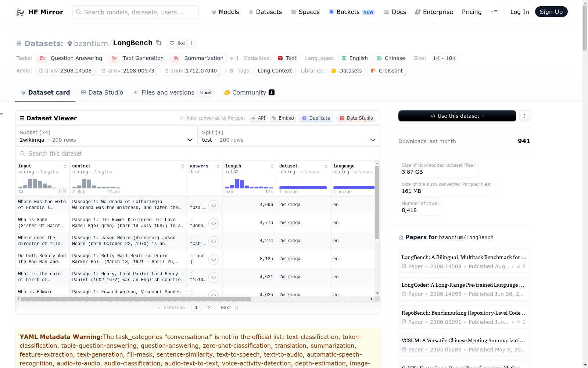Click the table's scroll-left arrow
The width and height of the screenshot is (588, 368).
(18, 299)
